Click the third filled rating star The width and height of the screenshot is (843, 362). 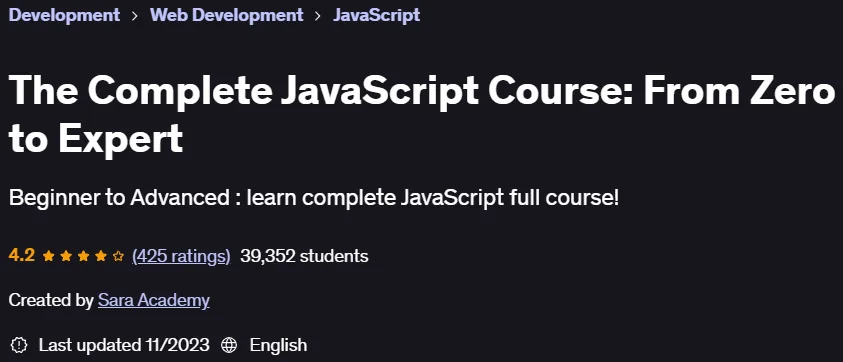click(x=83, y=257)
